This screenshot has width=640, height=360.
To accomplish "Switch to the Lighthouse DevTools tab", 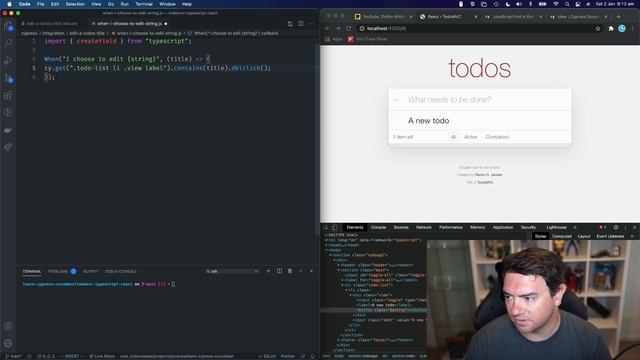I will click(x=556, y=227).
